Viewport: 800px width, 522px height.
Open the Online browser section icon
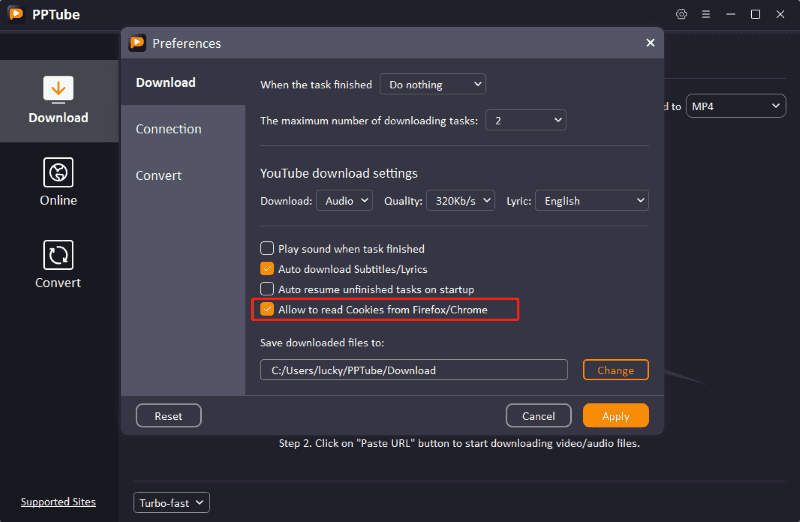coord(58,172)
